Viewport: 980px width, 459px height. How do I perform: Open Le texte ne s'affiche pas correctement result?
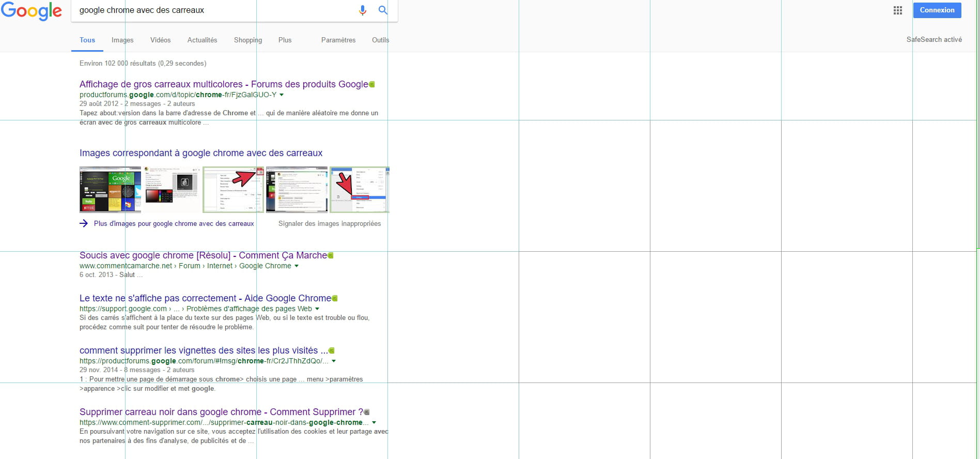tap(205, 298)
